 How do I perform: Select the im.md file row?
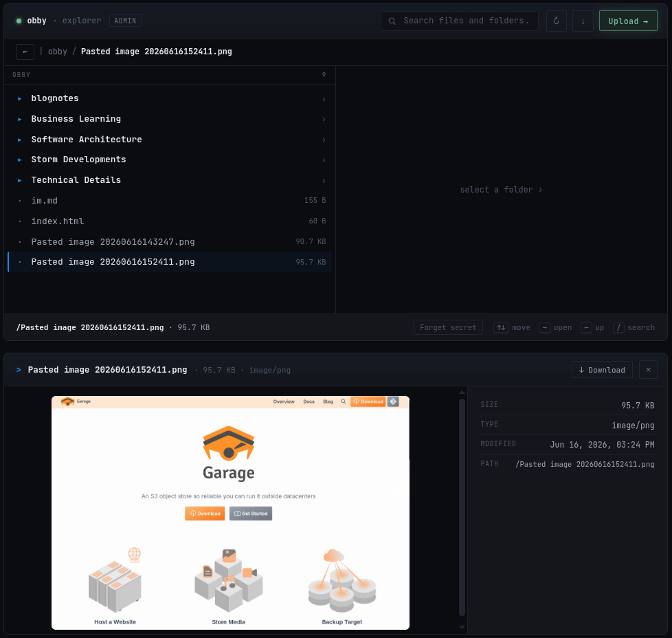pyautogui.click(x=170, y=201)
